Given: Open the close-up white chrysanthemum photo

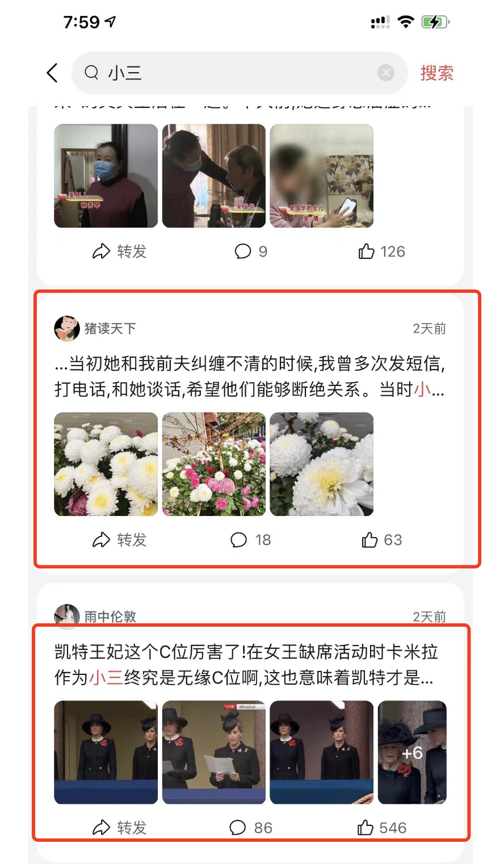Looking at the screenshot, I should (322, 464).
